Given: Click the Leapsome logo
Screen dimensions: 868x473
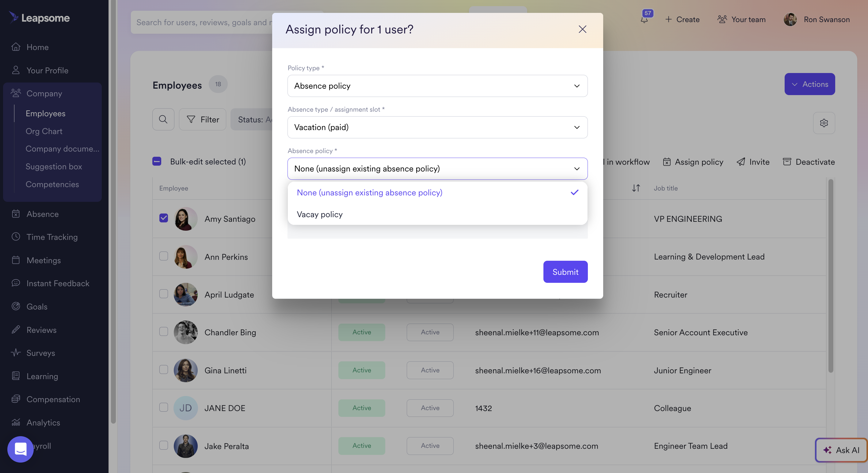Looking at the screenshot, I should click(40, 17).
